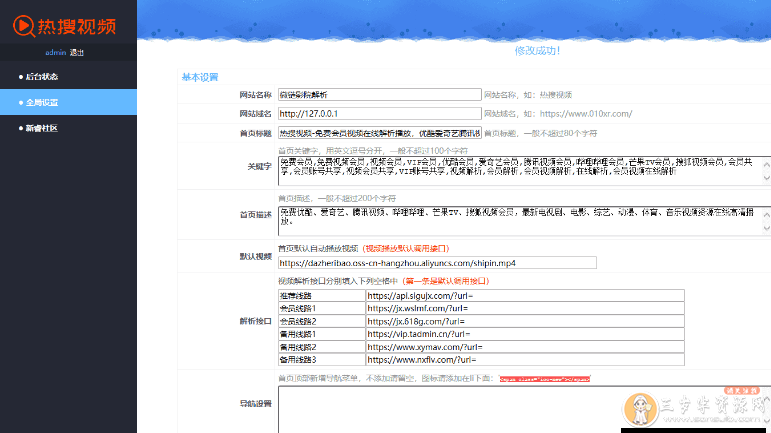771x433 pixels.
Task: Click the 首页标题 text field
Action: (379, 132)
